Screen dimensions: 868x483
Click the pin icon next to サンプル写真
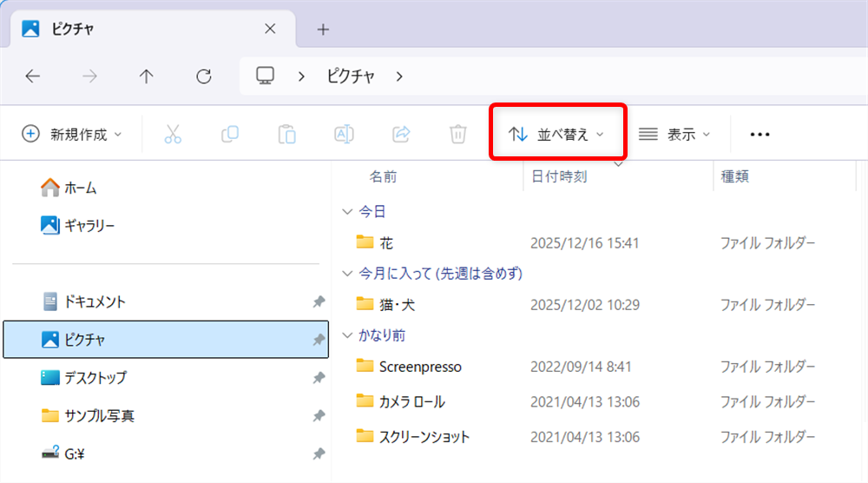319,416
